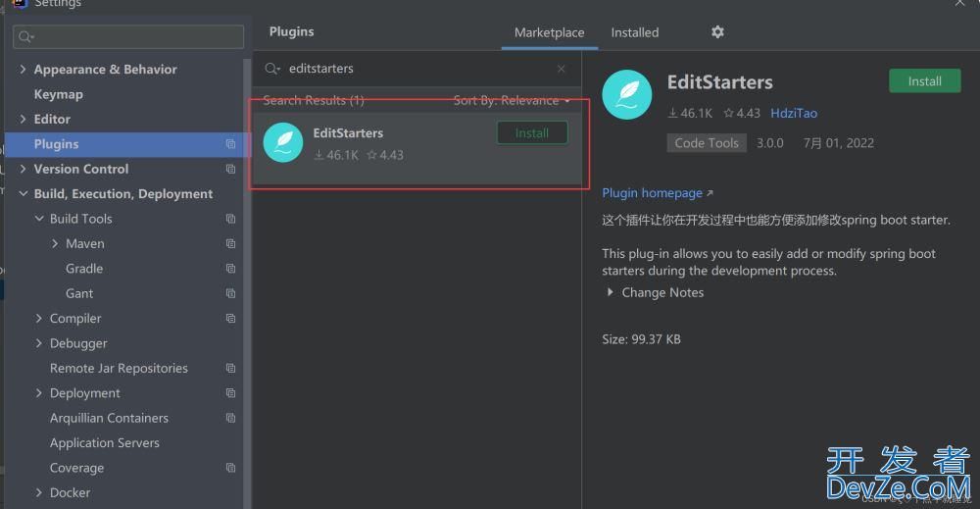Click project-level icon beside Deployment

pos(230,393)
